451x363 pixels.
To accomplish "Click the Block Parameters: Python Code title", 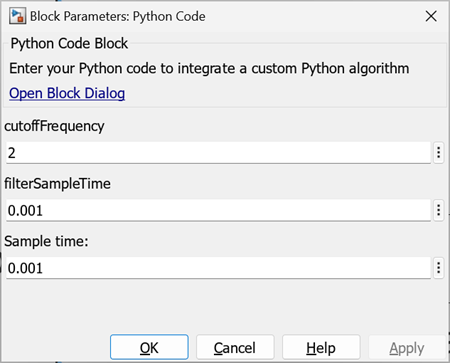I will pyautogui.click(x=118, y=16).
